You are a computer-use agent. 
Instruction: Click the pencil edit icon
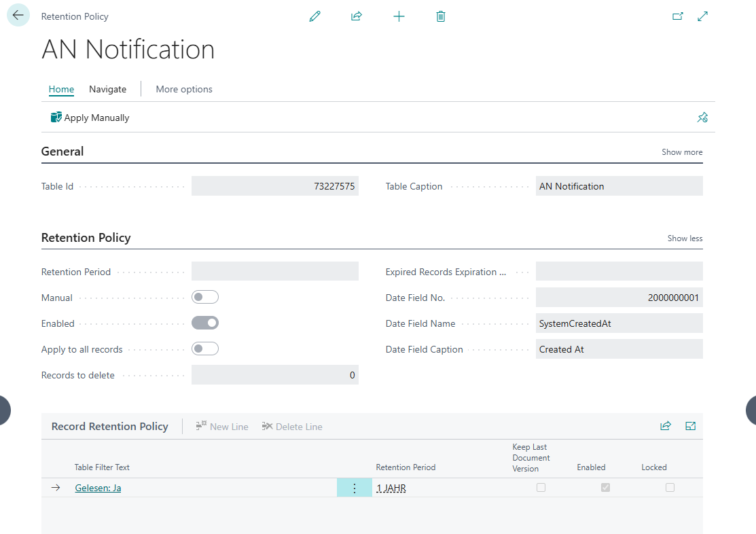coord(314,16)
